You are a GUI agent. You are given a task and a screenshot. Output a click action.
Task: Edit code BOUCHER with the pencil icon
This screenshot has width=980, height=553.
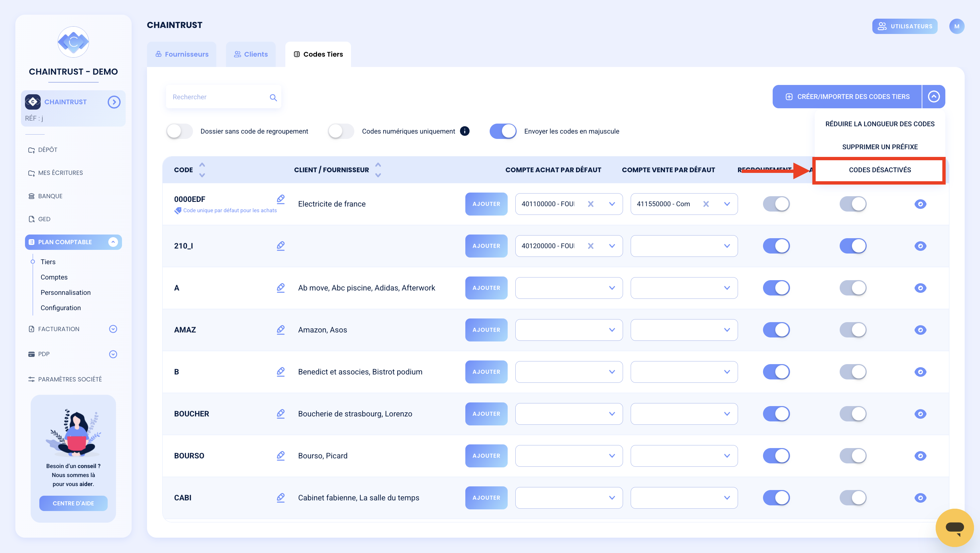(x=281, y=413)
